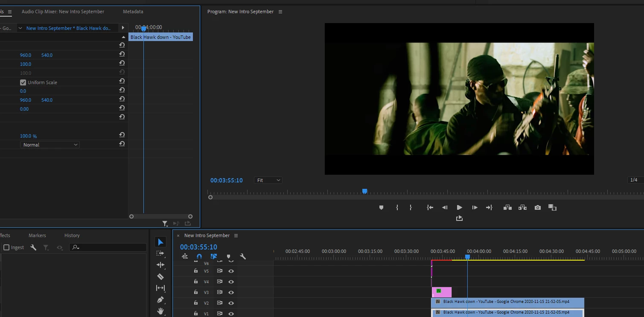Open timeline display settings wrench
The height and width of the screenshot is (317, 644).
(243, 257)
